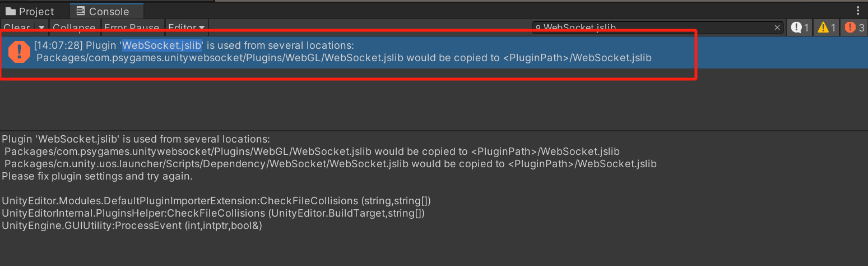868x266 pixels.
Task: Click the CheckFileCollisions stack trace line
Action: [216, 201]
